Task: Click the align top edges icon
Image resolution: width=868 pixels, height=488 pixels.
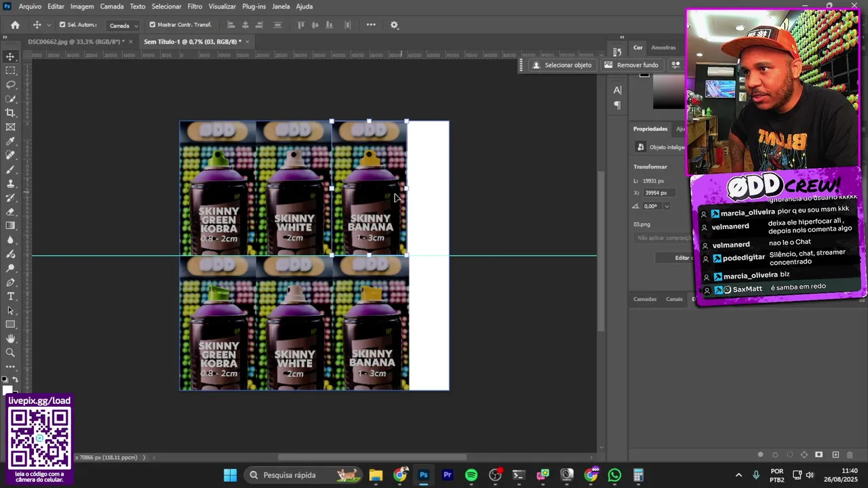Action: pos(301,25)
